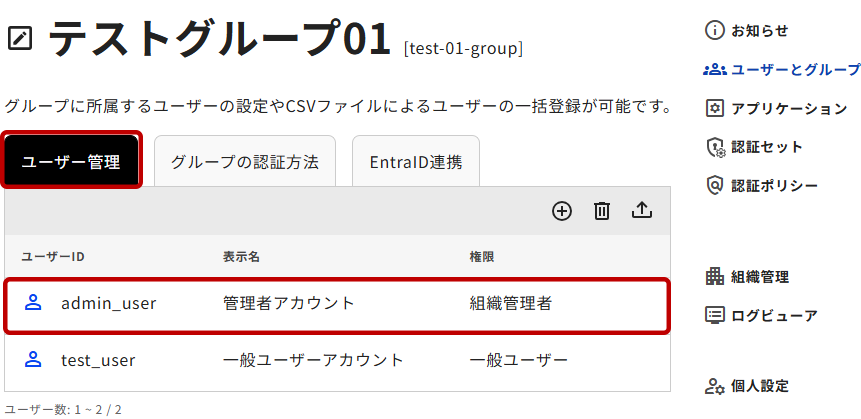Click the person icon beside test_user
The image size is (861, 419).
pos(33,359)
